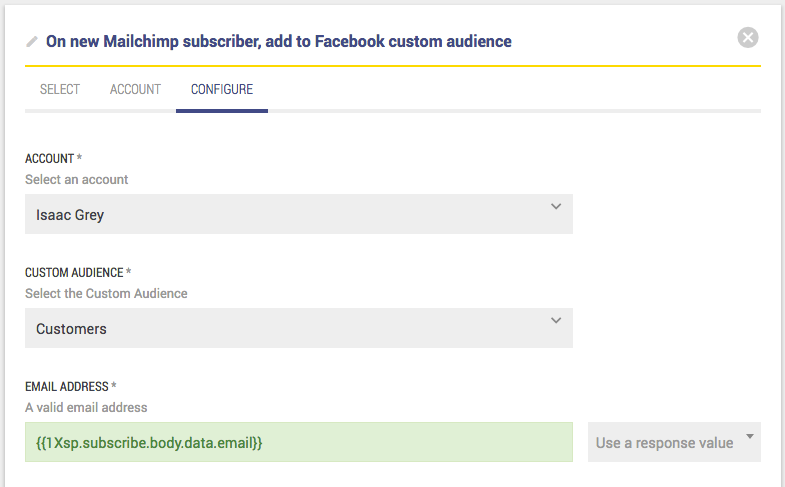Click the 'Select the Custom Audience' hint

(106, 294)
